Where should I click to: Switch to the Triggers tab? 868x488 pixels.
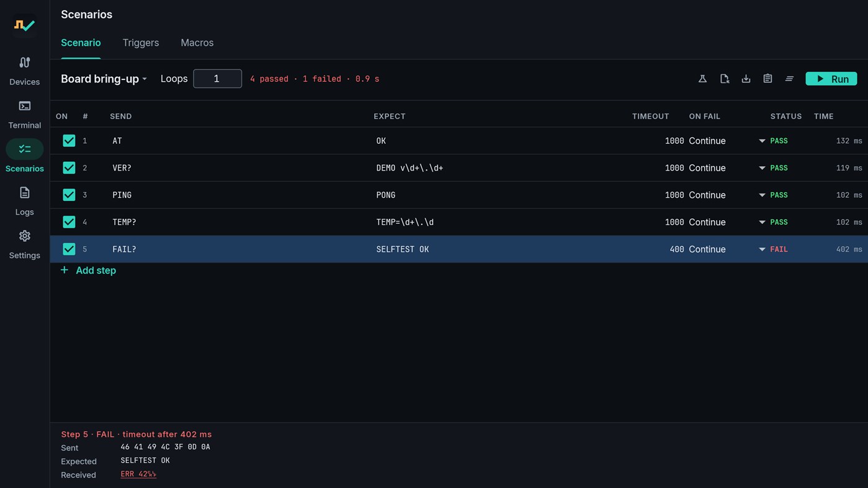141,43
